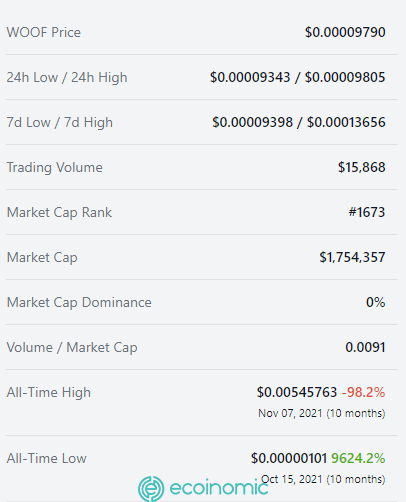Click the ecoinomic logo icon

[151, 489]
